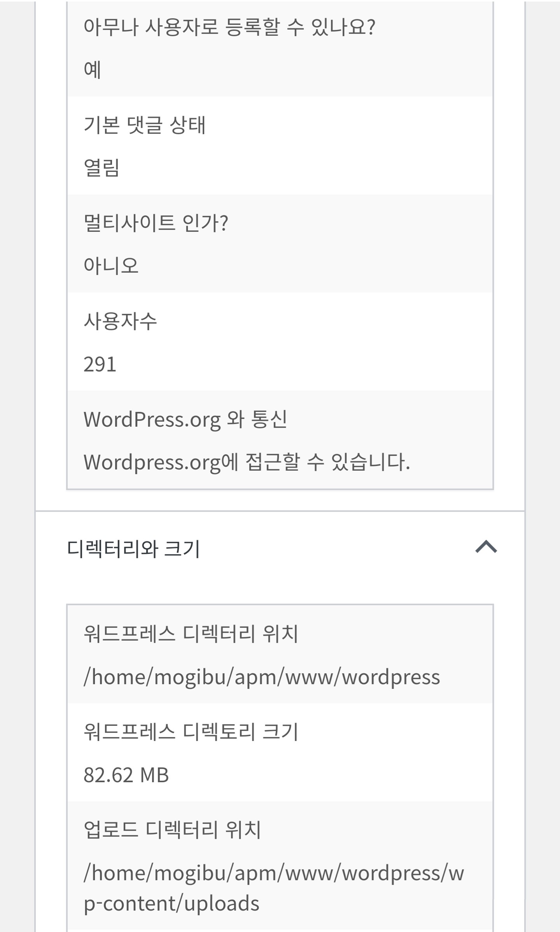Image resolution: width=560 pixels, height=932 pixels.
Task: Select the 워드프레스 디렉토리 크기 label
Action: point(191,732)
